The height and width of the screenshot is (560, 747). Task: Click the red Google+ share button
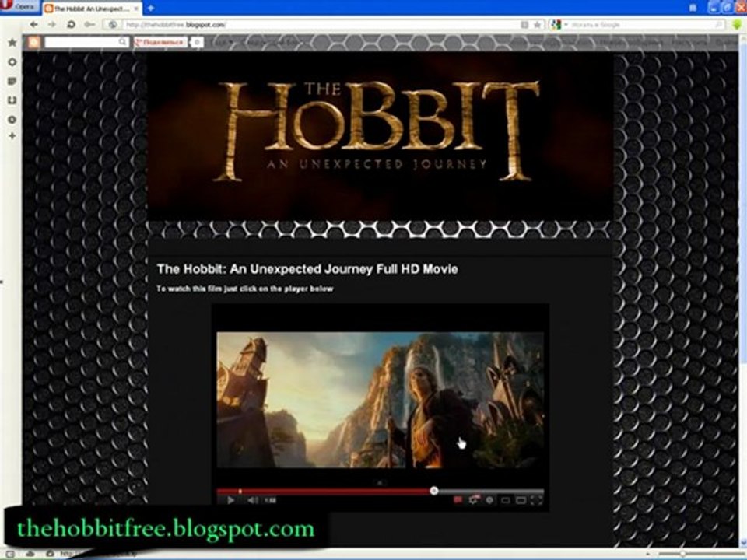[160, 42]
